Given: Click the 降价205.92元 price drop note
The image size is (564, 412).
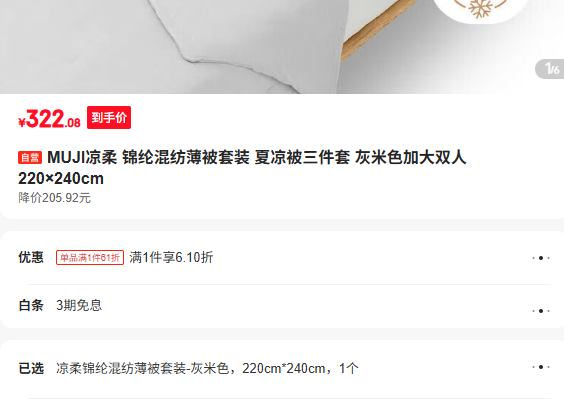Looking at the screenshot, I should [54, 198].
